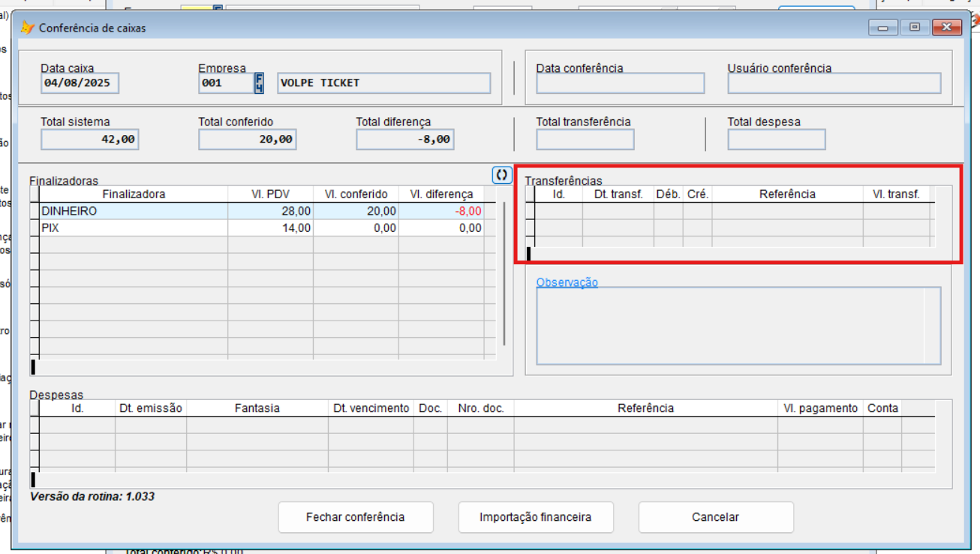The width and height of the screenshot is (980, 554).
Task: Click the Usuário conferência field
Action: click(x=834, y=83)
